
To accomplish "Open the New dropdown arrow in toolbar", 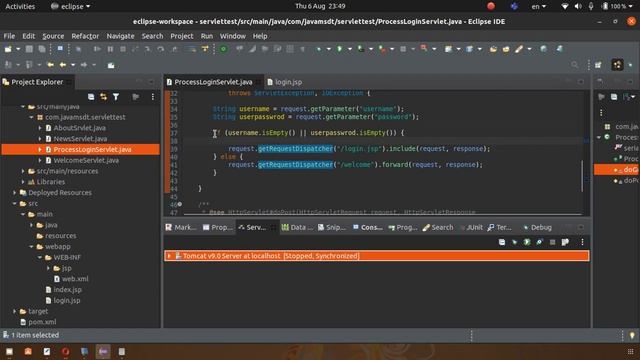I will pos(18,49).
